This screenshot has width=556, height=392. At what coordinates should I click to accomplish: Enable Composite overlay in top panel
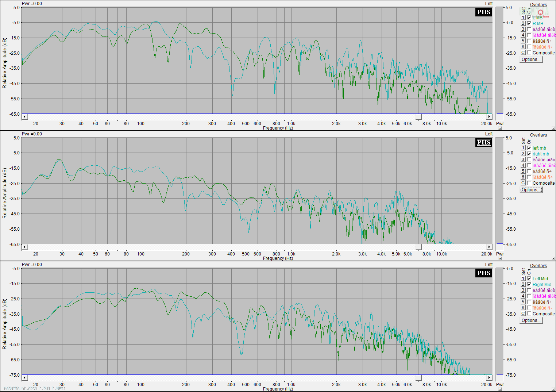pos(529,53)
